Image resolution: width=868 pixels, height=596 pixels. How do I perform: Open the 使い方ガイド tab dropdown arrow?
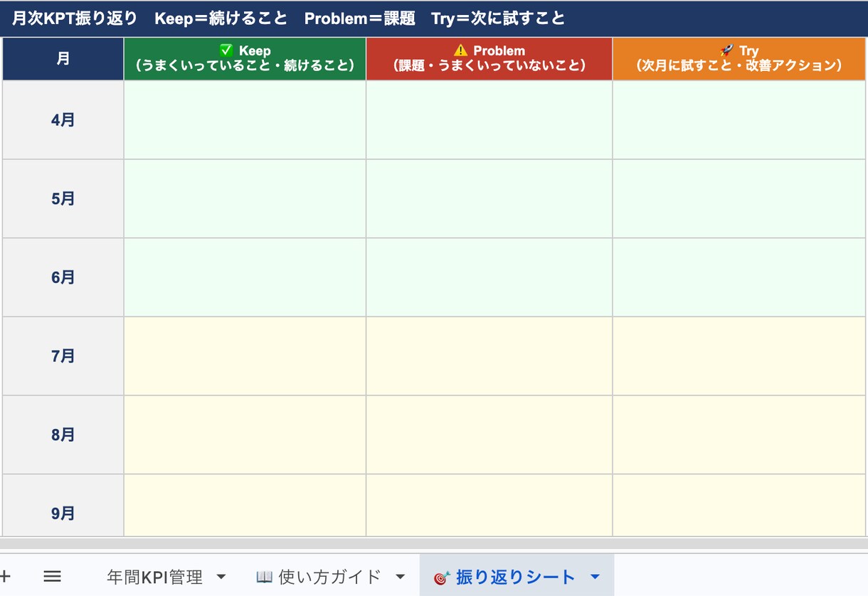pos(400,577)
